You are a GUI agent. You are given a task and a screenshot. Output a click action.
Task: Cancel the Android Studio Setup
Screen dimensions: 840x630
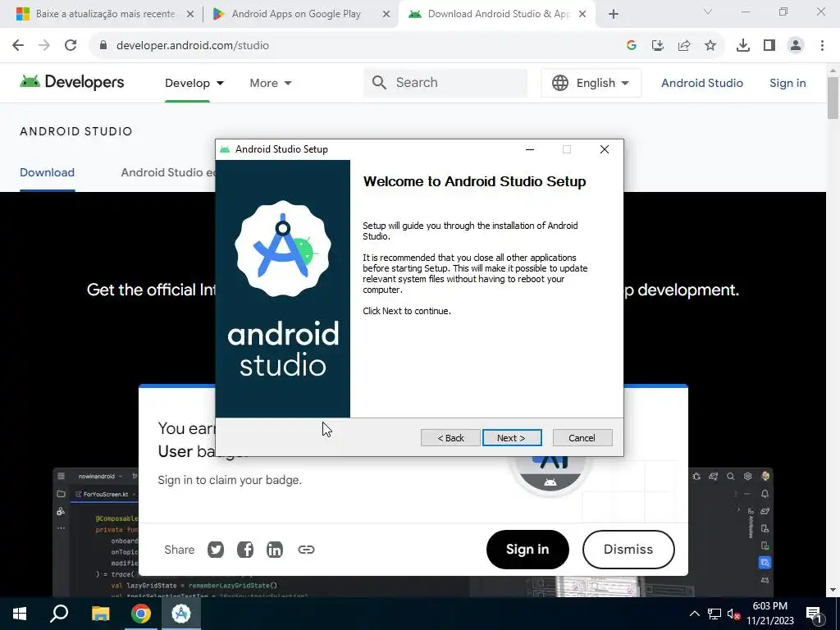click(x=582, y=438)
